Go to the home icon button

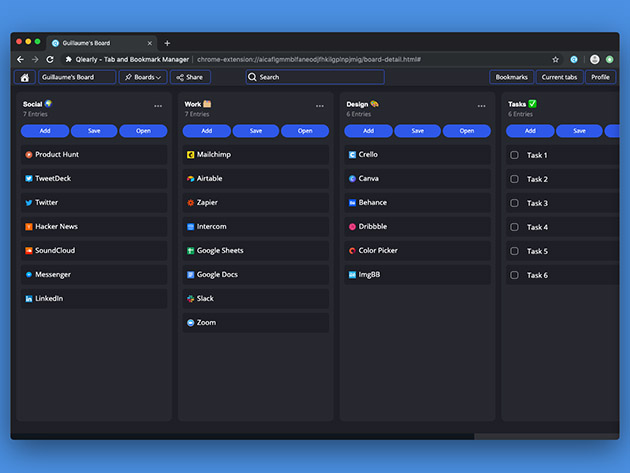(x=25, y=77)
